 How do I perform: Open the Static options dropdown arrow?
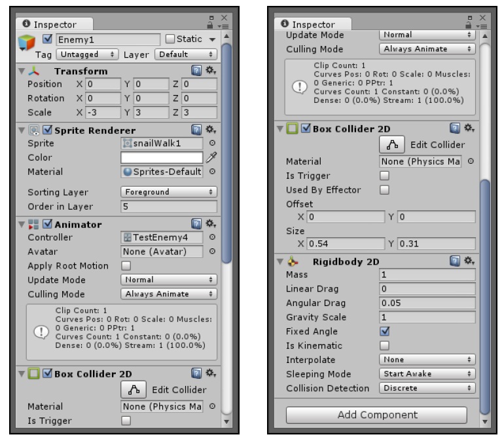coord(212,39)
